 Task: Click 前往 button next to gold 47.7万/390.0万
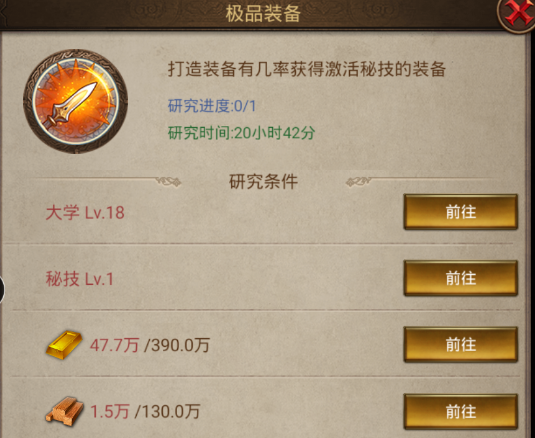pyautogui.click(x=461, y=344)
